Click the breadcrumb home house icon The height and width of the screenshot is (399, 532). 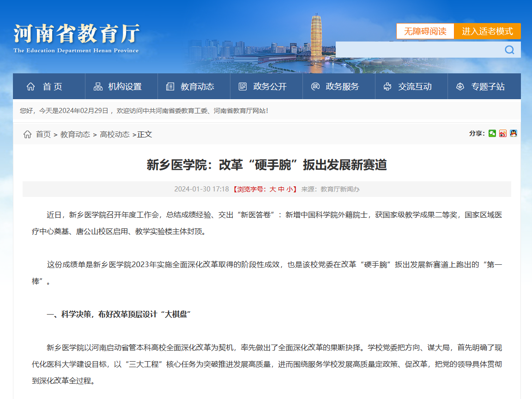(x=28, y=134)
